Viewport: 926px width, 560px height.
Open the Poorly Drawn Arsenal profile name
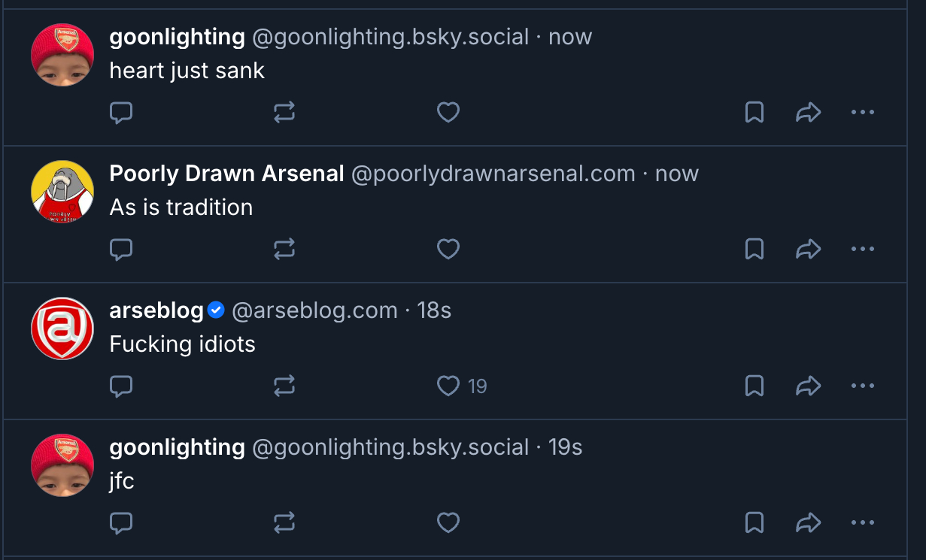(x=226, y=174)
